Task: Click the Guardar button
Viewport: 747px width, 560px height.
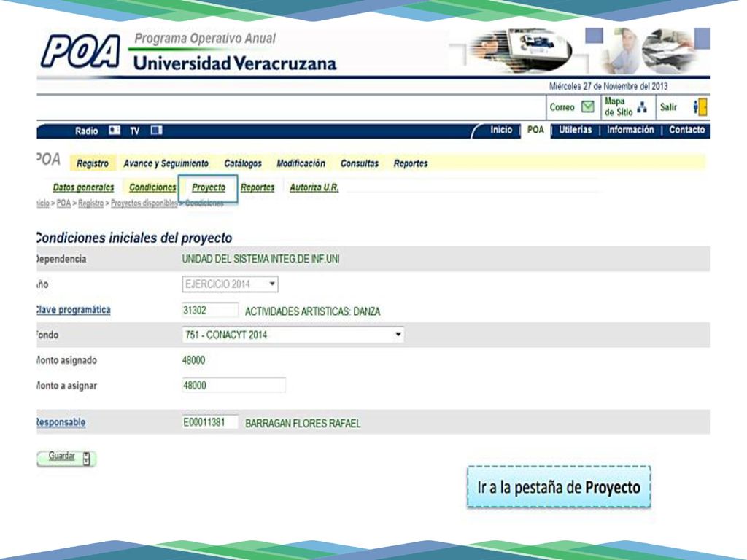Action: pos(66,458)
